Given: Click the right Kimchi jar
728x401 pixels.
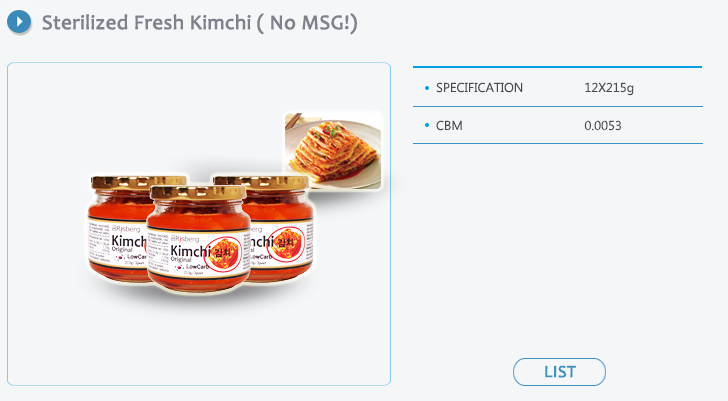Looking at the screenshot, I should pos(280,229).
